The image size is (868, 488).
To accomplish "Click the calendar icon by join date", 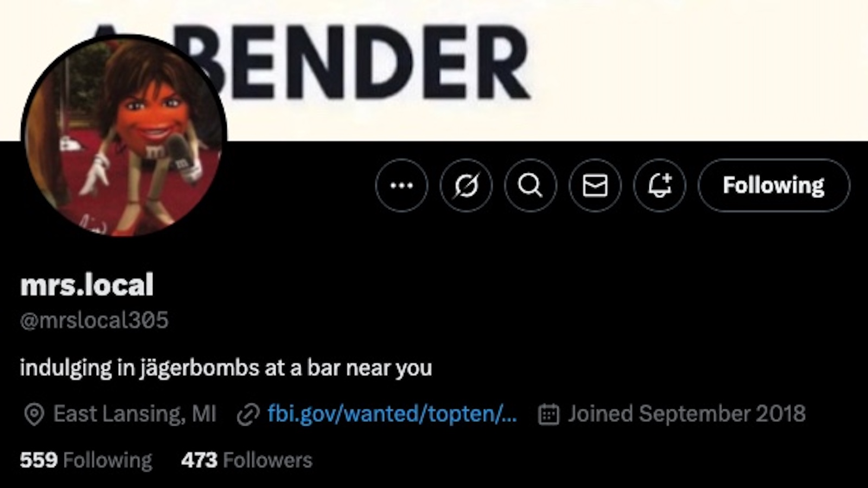I will pyautogui.click(x=548, y=415).
